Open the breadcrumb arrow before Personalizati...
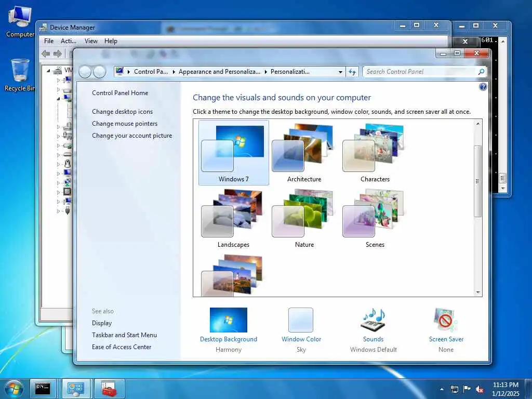This screenshot has width=532, height=399. [265, 72]
